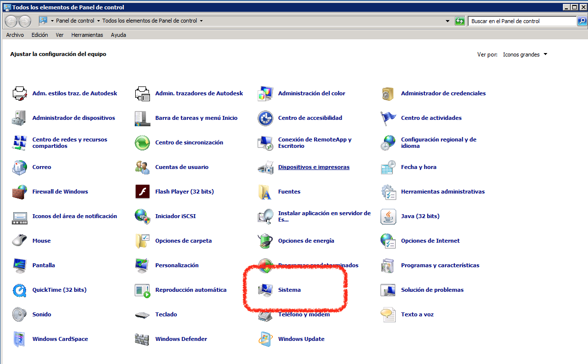Open the Centro de sincronización green icon
Image resolution: width=588 pixels, height=364 pixels.
point(143,142)
